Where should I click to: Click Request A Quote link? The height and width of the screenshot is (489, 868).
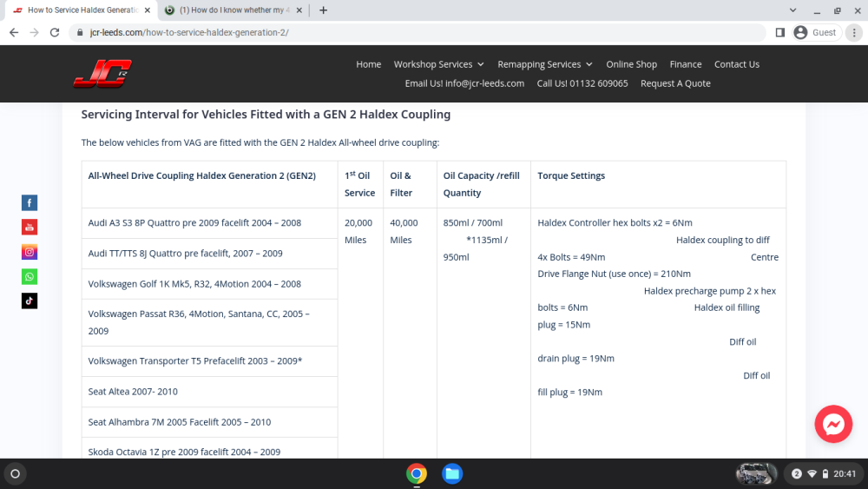(x=675, y=83)
